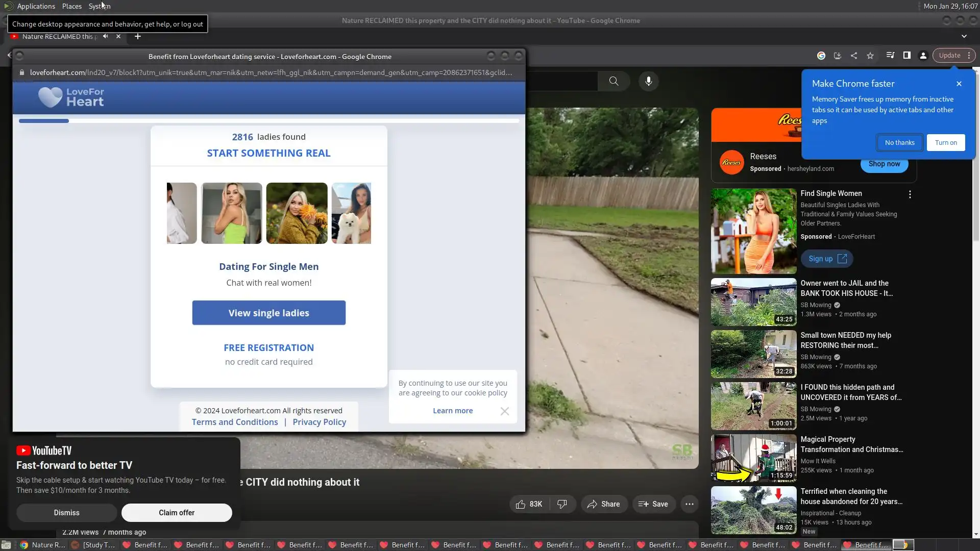The image size is (980, 551).
Task: Open more actions ellipsis under video
Action: tap(689, 504)
